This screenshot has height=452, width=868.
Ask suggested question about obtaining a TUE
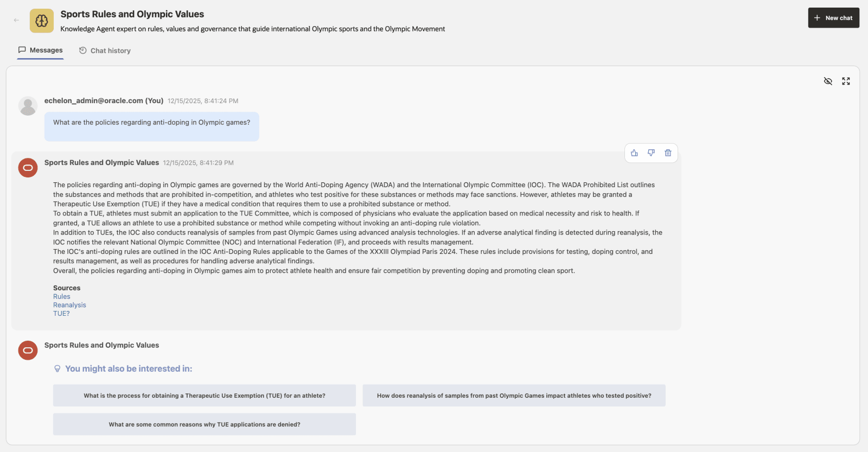[x=204, y=396]
